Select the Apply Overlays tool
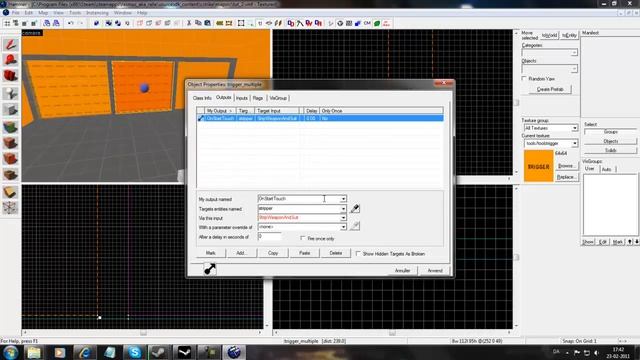Viewport: 640px width, 360px height. [10, 175]
